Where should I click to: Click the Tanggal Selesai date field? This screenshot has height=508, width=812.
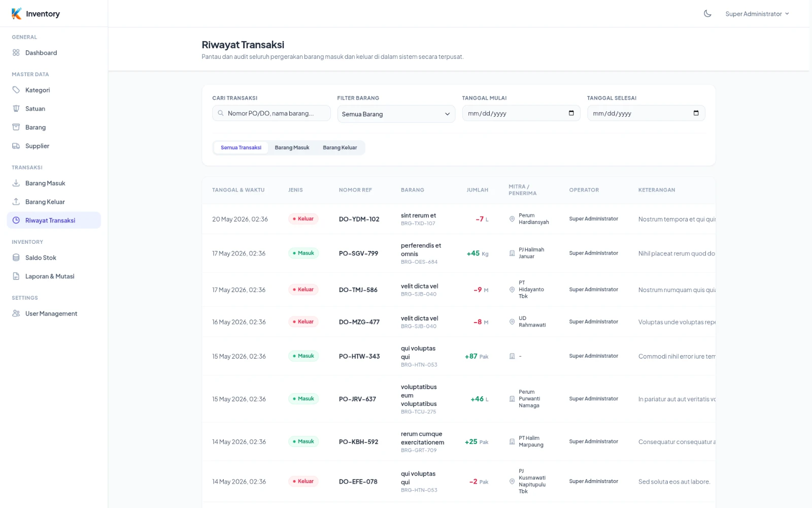(646, 113)
